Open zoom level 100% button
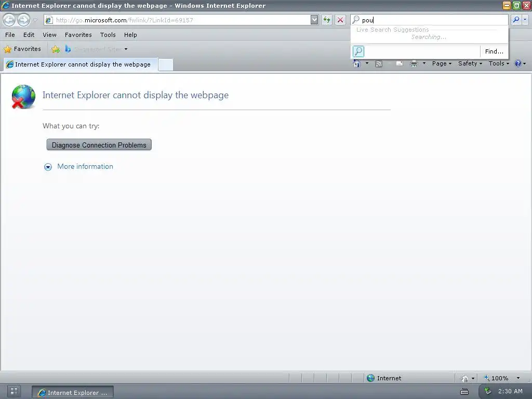 coord(496,378)
